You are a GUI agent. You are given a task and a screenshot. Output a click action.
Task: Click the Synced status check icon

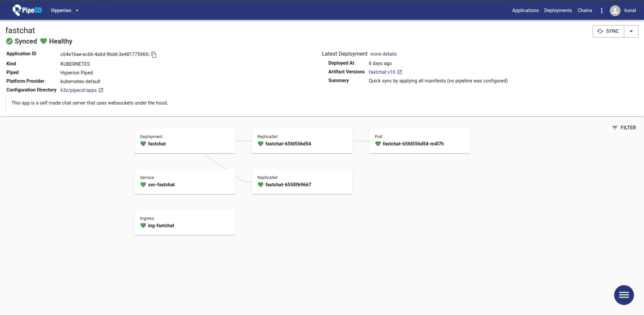pos(9,41)
